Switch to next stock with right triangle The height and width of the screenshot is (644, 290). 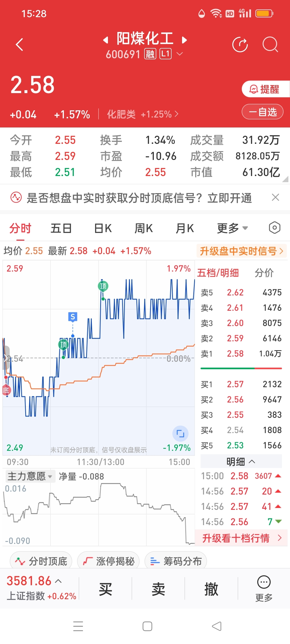(x=184, y=40)
